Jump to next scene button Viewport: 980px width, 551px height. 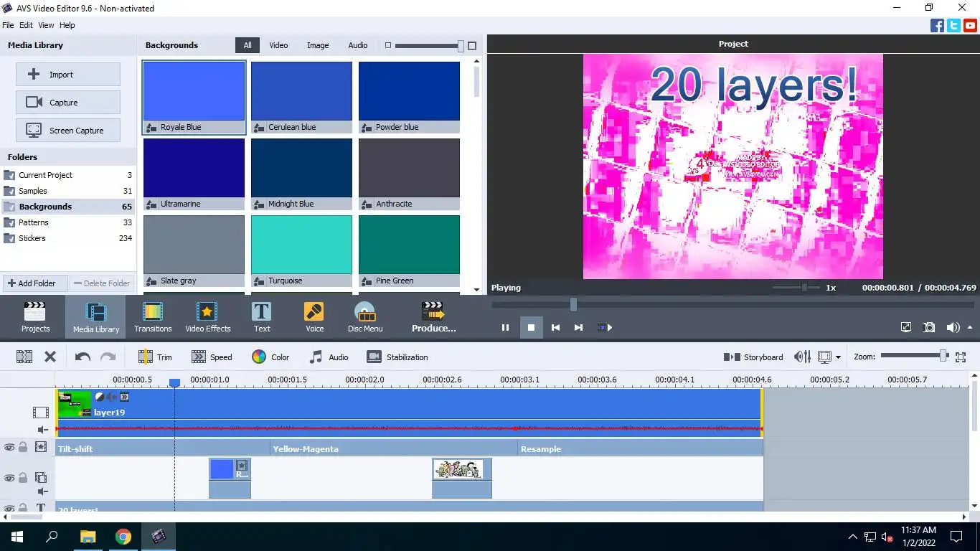point(605,327)
